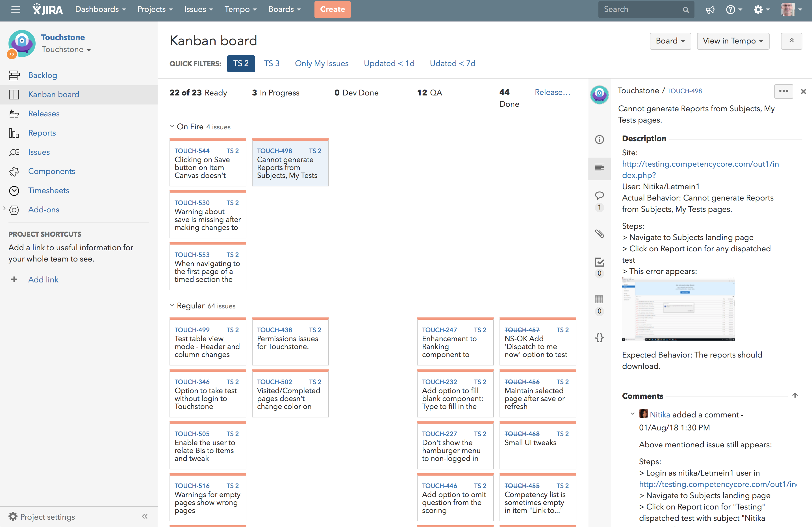Toggle the TS 2 quick filter

pos(241,64)
